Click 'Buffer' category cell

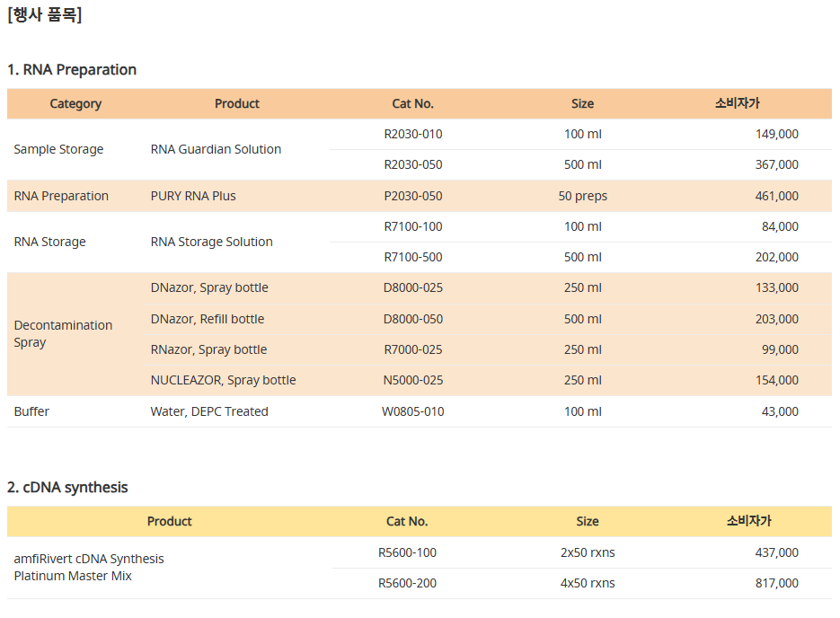click(x=31, y=411)
